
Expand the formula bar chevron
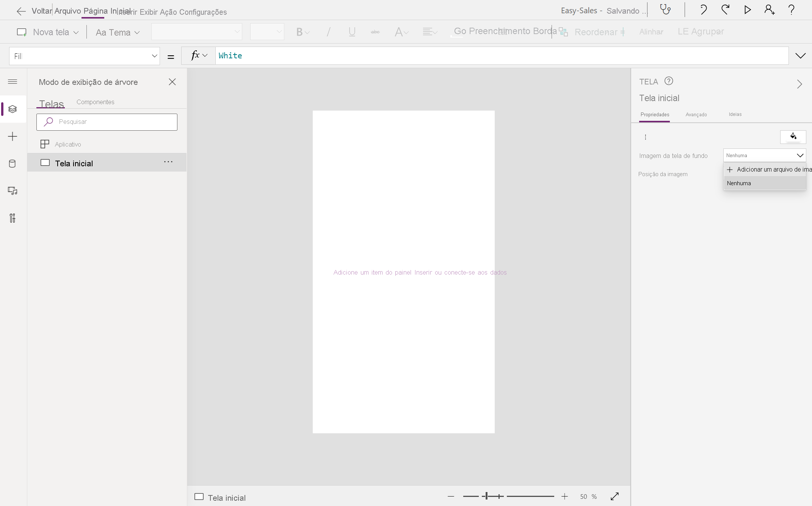pyautogui.click(x=800, y=56)
